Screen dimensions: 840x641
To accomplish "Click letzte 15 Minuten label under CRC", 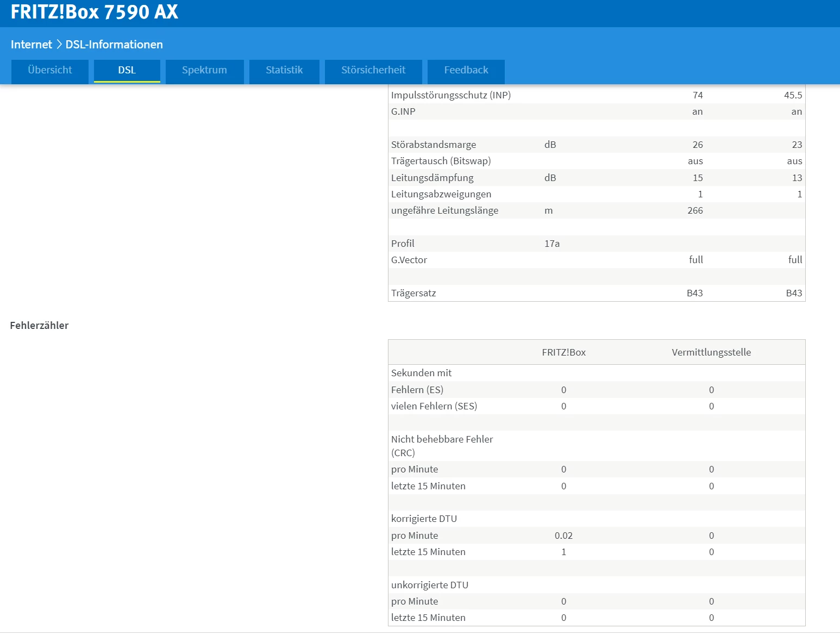I will click(x=428, y=486).
